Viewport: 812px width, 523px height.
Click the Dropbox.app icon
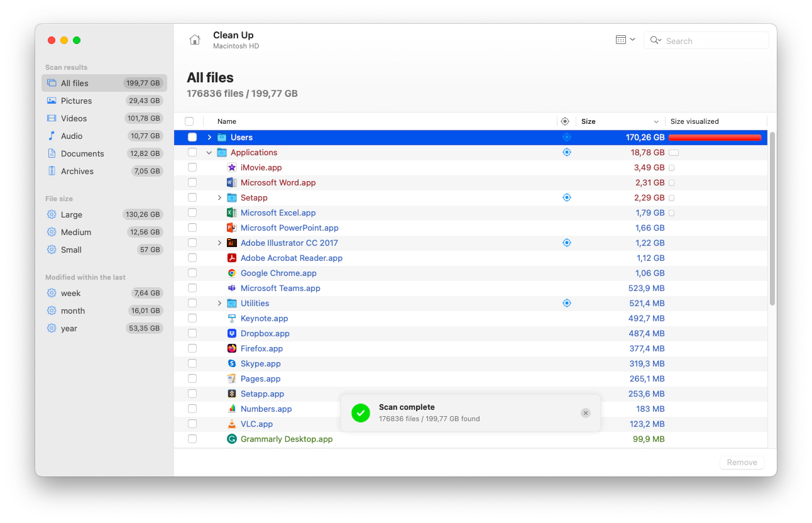(x=231, y=333)
